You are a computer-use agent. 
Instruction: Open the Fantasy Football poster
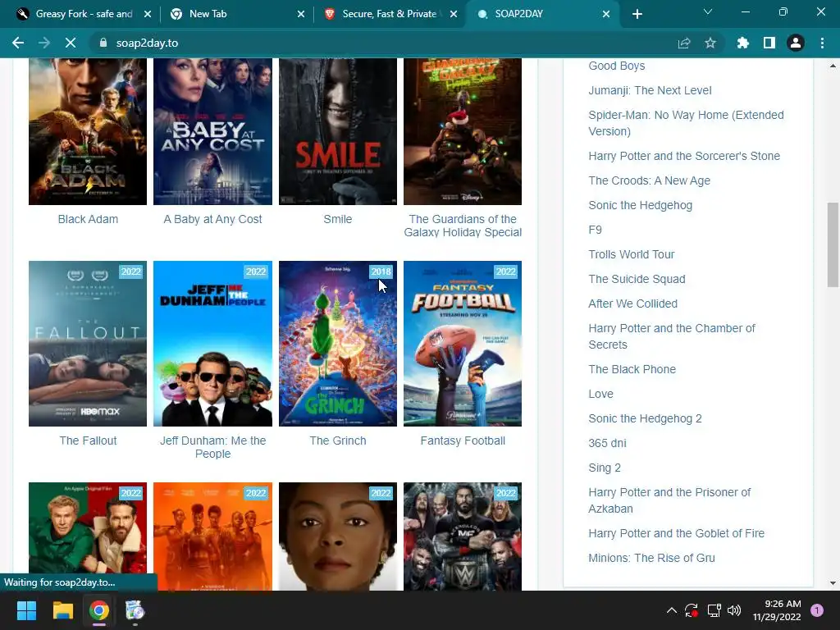(463, 344)
